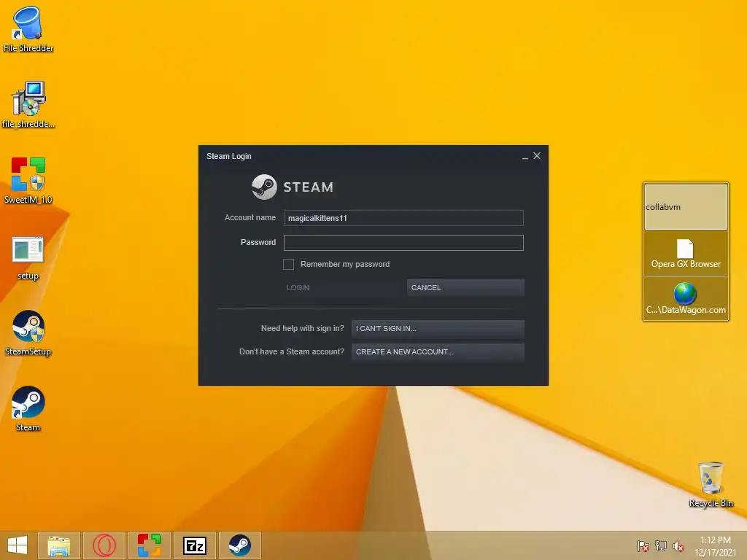Open File Shredder desktop shortcut
Image resolution: width=747 pixels, height=560 pixels.
(28, 28)
